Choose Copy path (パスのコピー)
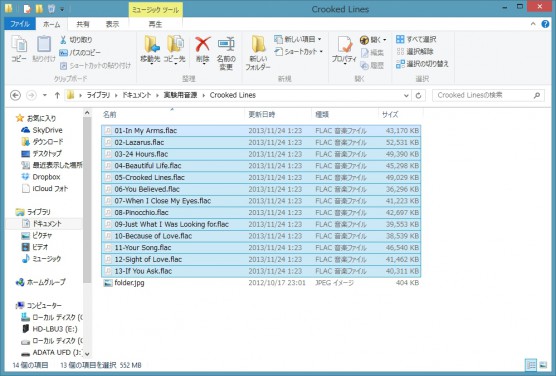The width and height of the screenshot is (556, 376). point(80,53)
